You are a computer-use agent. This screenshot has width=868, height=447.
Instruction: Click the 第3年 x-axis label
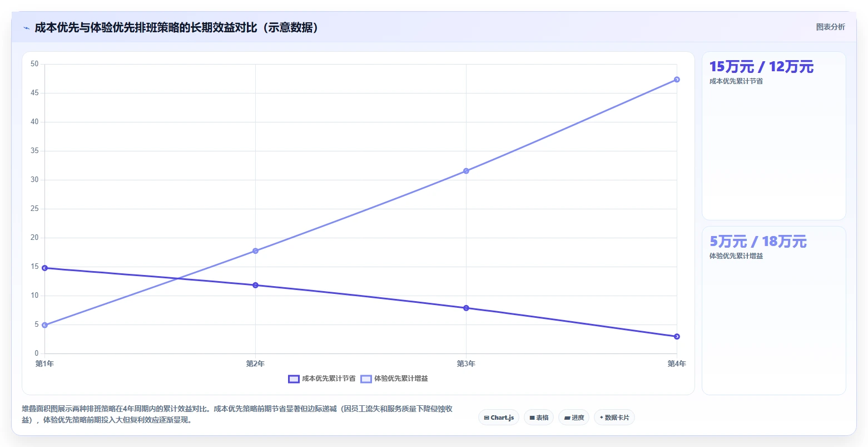tap(466, 364)
